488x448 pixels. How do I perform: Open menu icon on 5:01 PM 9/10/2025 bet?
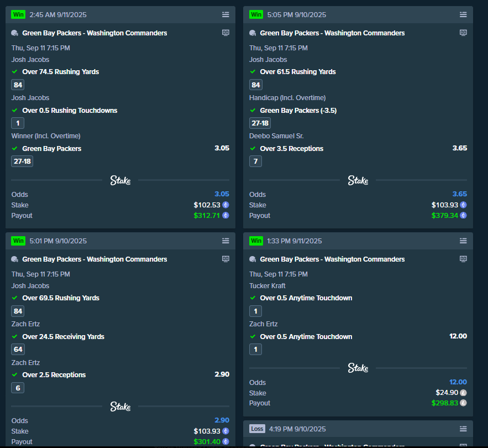tap(225, 241)
